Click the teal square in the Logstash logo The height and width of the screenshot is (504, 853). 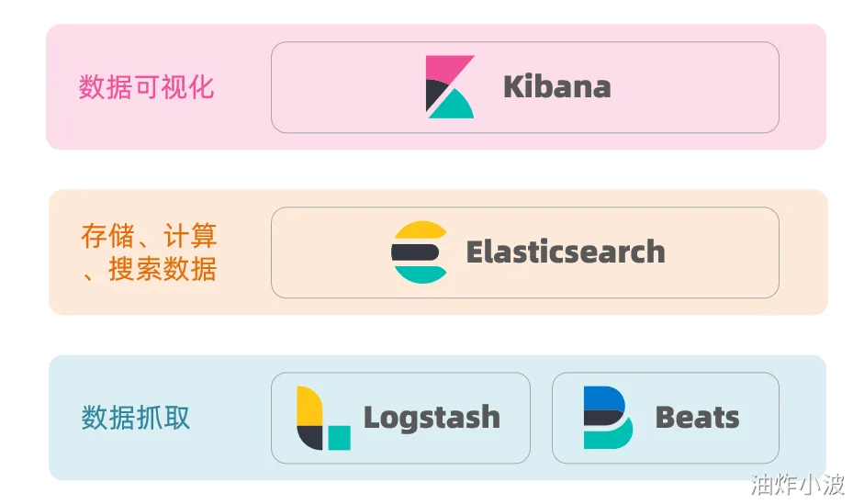click(x=339, y=437)
